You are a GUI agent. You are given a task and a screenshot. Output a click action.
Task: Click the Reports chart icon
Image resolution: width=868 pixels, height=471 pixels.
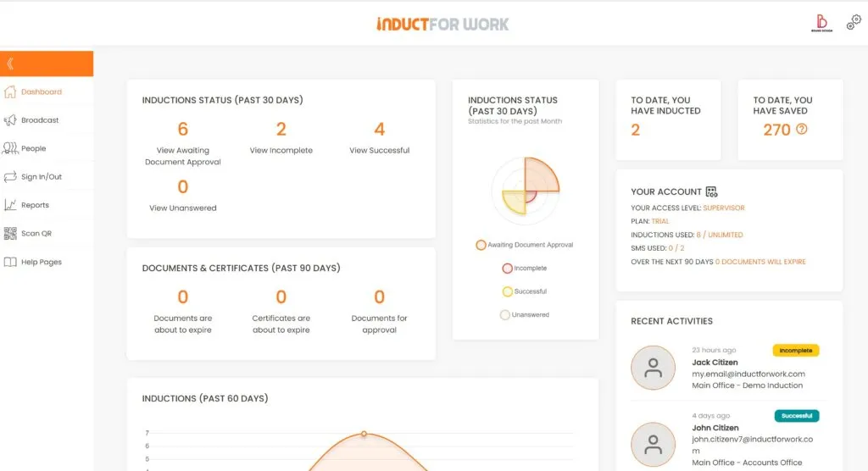tap(10, 205)
